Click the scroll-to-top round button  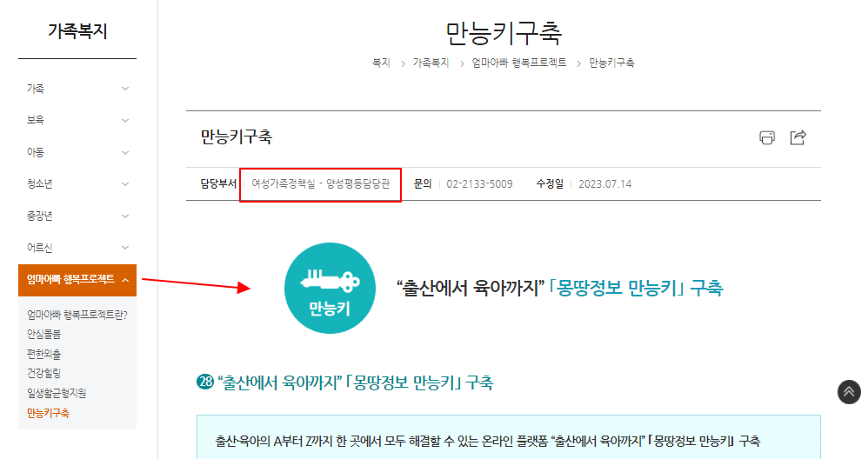(849, 392)
